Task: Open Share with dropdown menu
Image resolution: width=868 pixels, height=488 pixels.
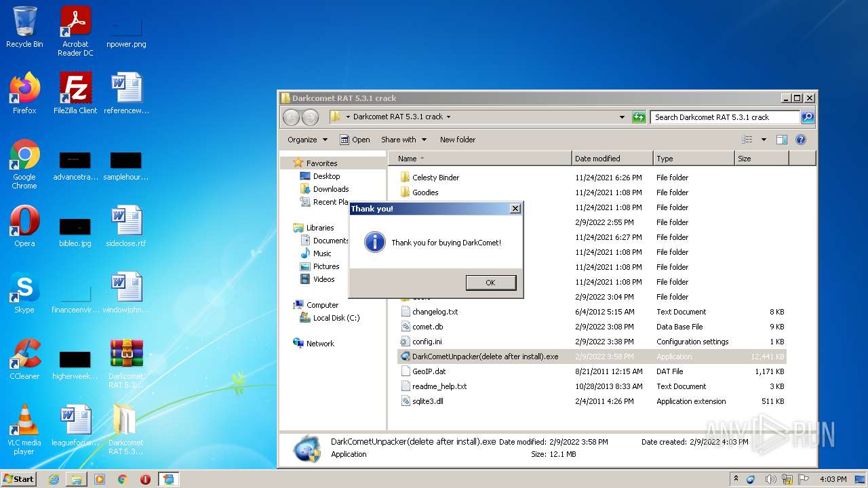Action: [x=403, y=140]
